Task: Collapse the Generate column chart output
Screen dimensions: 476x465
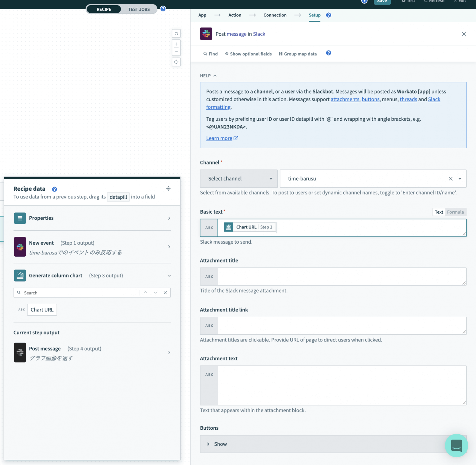Action: coord(169,276)
